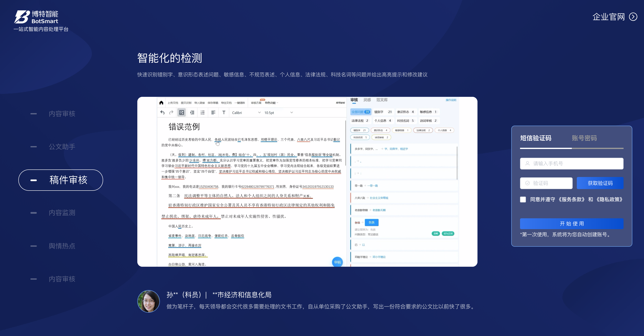
Task: Select the 舆情热点 nav item
Action: coord(62,246)
